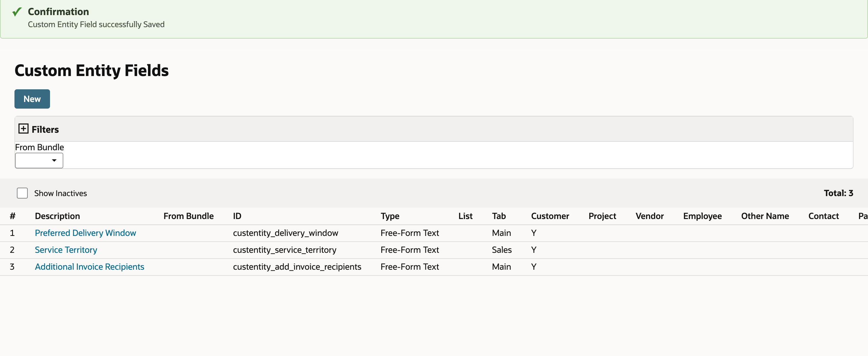Click the From Bundle column header
Screen dimensions: 868x356
[189, 216]
